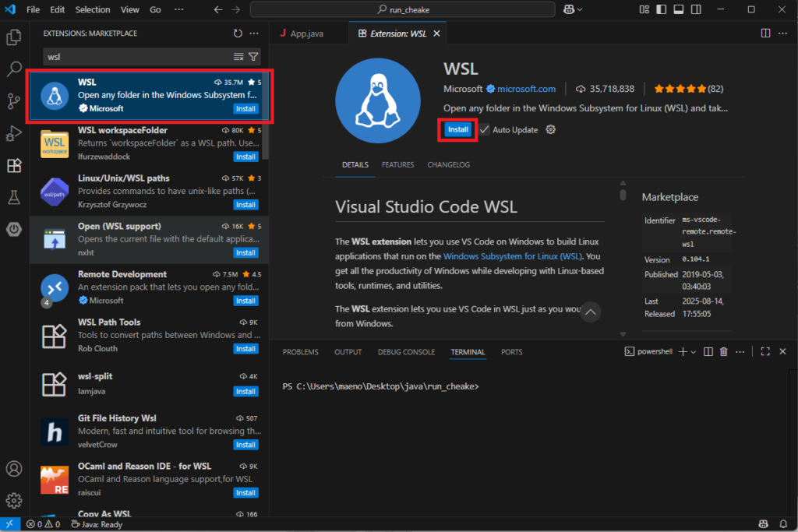798x532 pixels.
Task: Open terminal panel more actions
Action: [740, 352]
